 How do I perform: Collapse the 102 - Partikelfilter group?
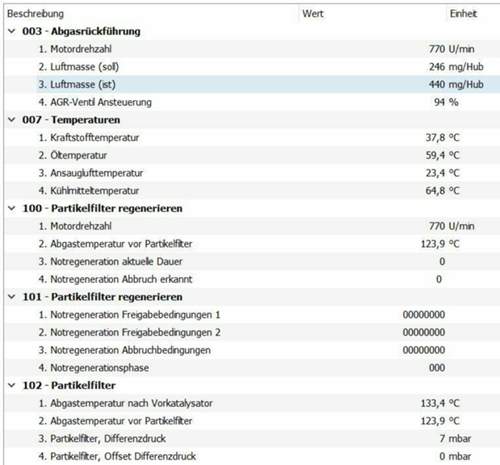[x=12, y=385]
